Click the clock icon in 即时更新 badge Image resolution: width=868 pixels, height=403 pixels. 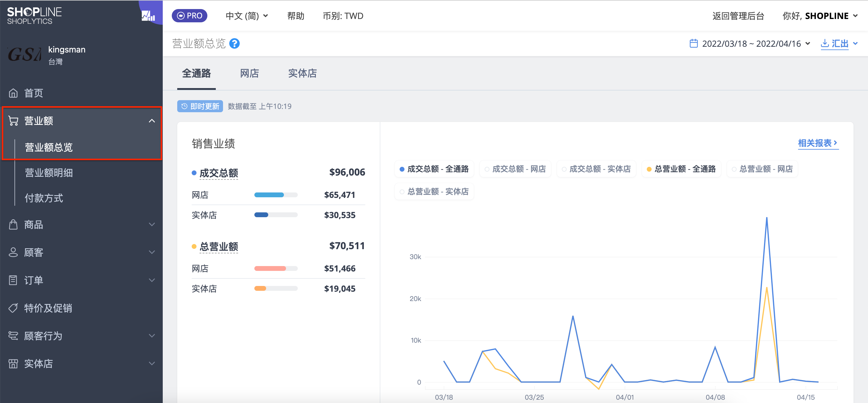click(x=184, y=106)
